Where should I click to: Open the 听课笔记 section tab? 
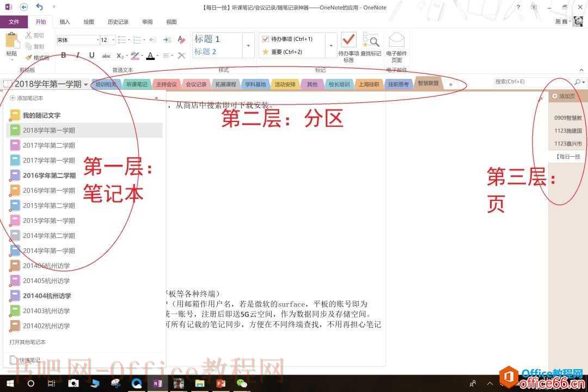click(x=137, y=84)
